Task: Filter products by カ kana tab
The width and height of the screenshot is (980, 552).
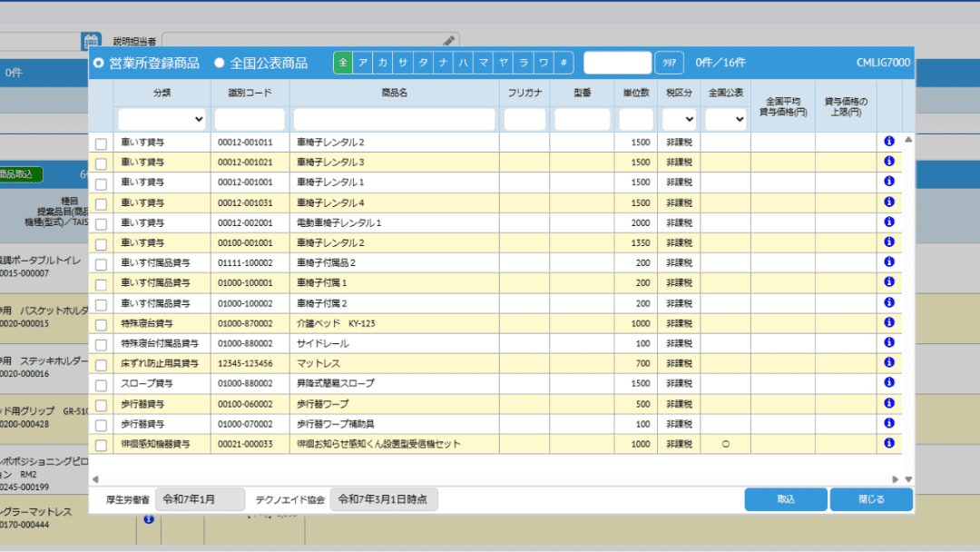Action: (x=383, y=63)
